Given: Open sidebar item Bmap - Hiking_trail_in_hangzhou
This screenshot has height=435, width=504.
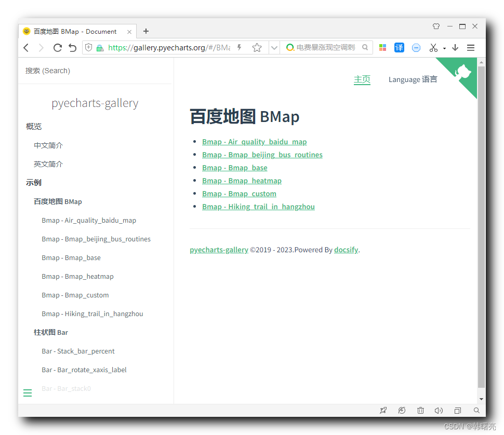Looking at the screenshot, I should [92, 314].
